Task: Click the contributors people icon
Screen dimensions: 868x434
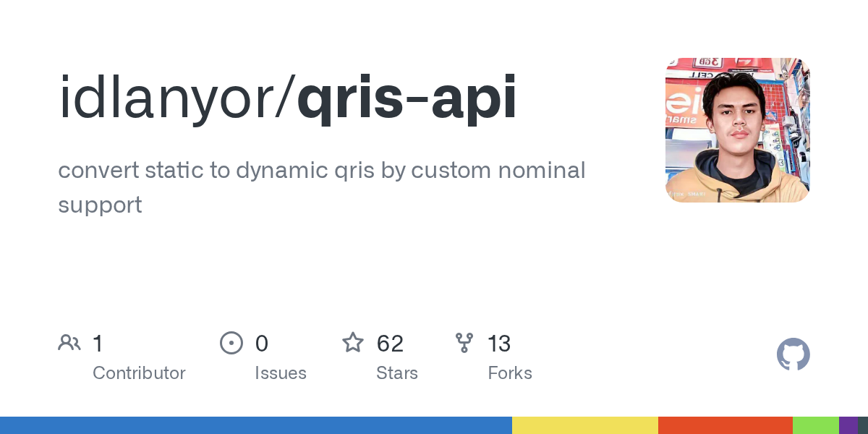Action: [x=69, y=343]
